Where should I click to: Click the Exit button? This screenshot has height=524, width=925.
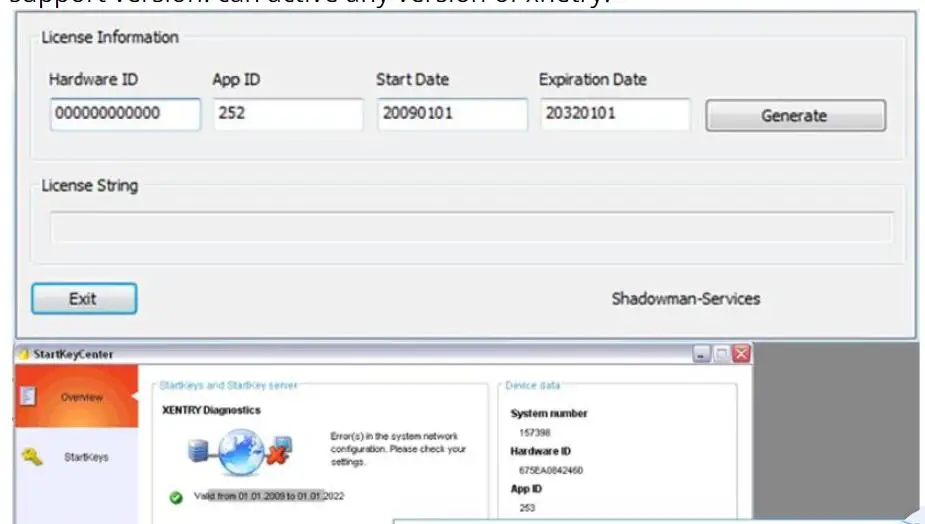point(84,299)
